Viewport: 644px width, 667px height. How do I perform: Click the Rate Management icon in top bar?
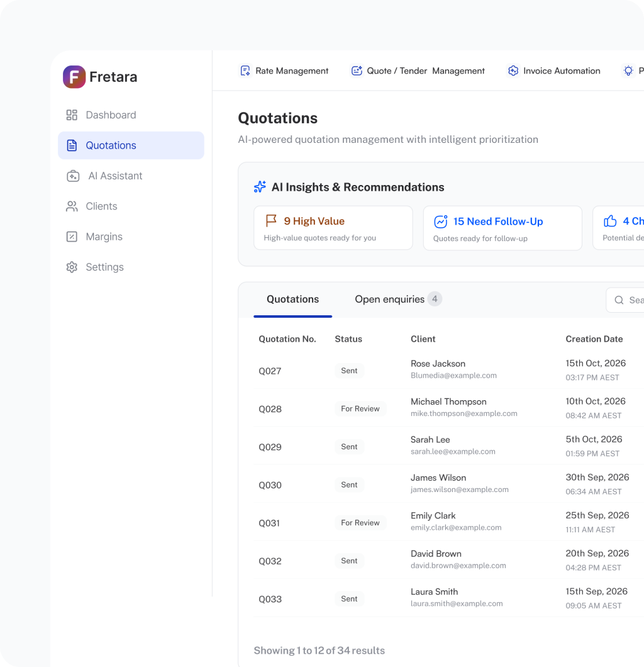tap(245, 70)
